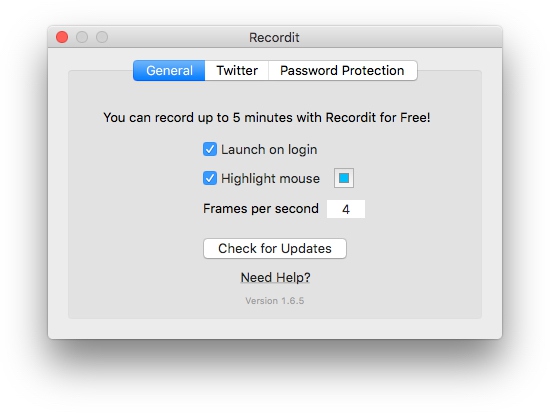Click the Version 1.6.5 label
Screen dimensions: 550x413
click(275, 301)
